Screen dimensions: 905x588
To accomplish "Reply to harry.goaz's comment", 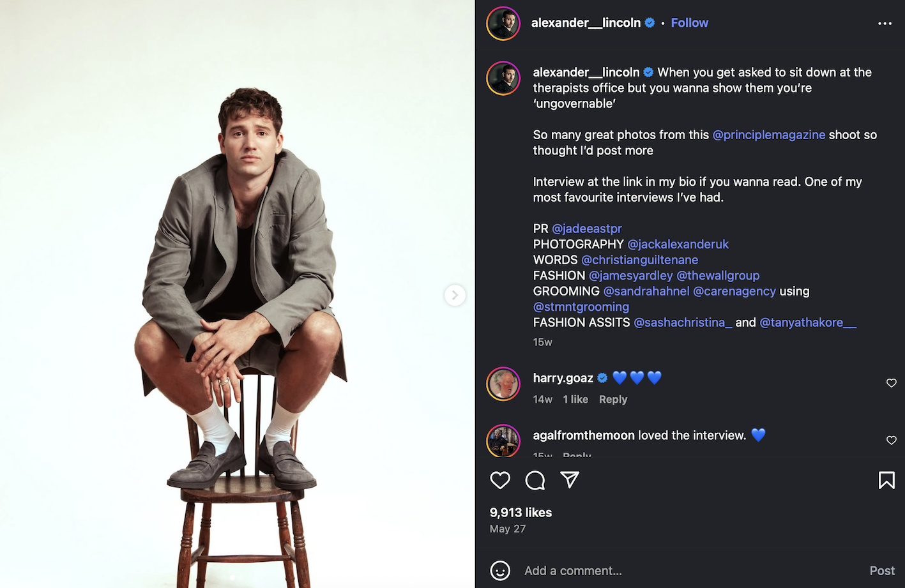I will [x=612, y=400].
